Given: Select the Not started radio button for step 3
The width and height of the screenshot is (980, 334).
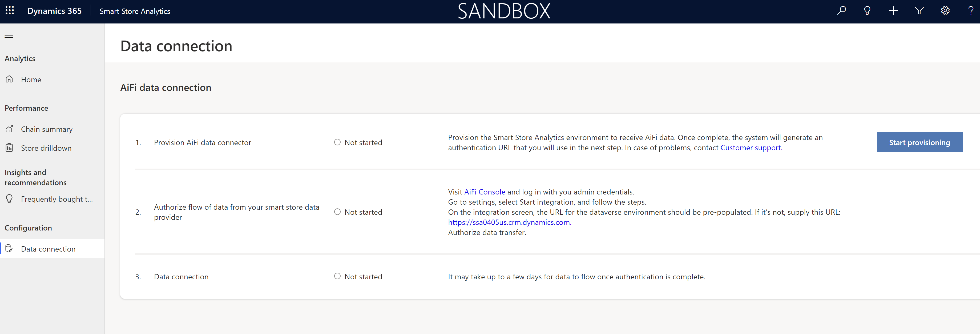Looking at the screenshot, I should pos(337,276).
